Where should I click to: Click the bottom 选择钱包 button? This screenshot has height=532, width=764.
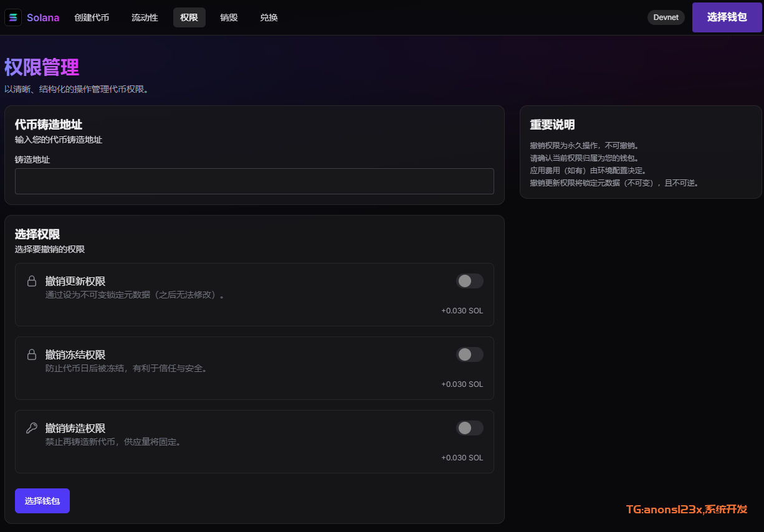pyautogui.click(x=42, y=501)
